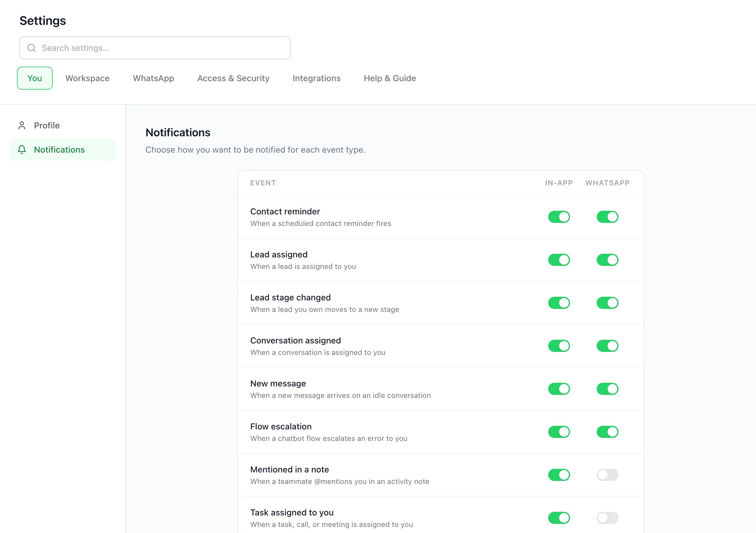756x533 pixels.
Task: Toggle WhatsApp for New message
Action: [607, 389]
